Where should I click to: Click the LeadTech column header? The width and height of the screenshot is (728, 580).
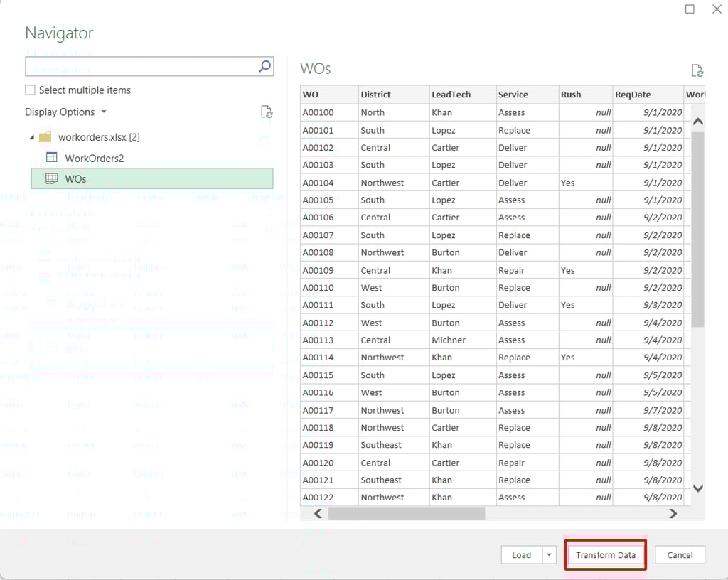[462, 95]
